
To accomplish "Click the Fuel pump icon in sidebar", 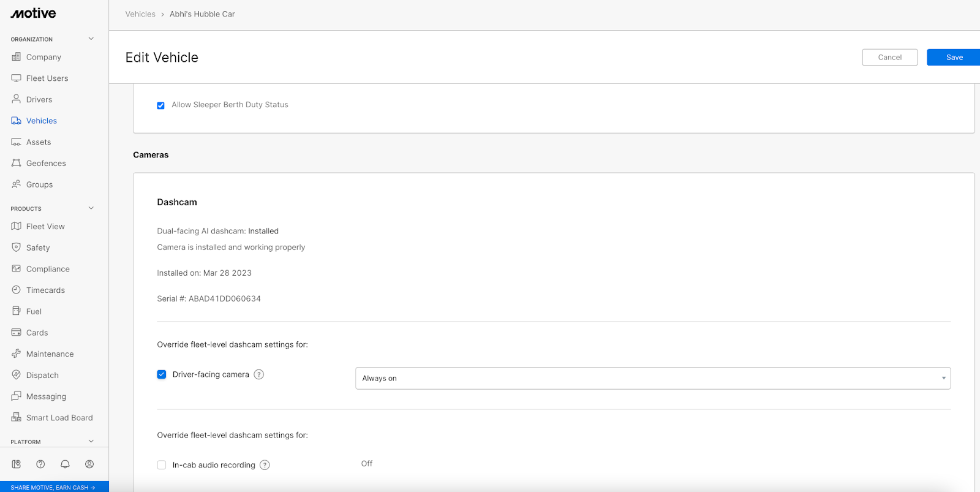I will [x=17, y=311].
